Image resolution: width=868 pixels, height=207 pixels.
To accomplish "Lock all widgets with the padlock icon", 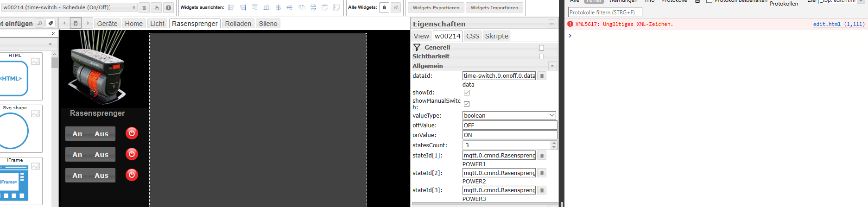I will pos(384,7).
